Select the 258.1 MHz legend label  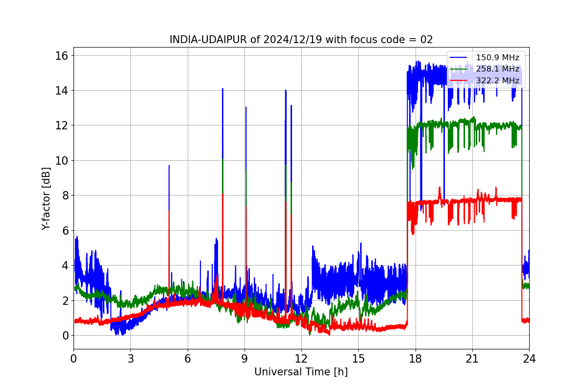coord(497,69)
